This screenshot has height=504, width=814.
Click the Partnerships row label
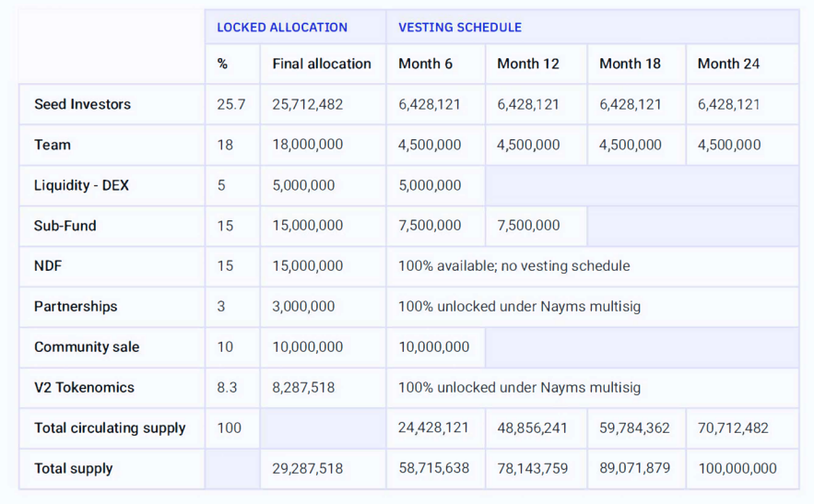[x=76, y=306]
